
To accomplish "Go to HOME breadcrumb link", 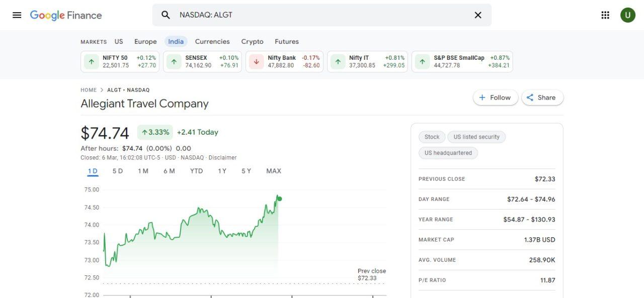I will pyautogui.click(x=89, y=90).
